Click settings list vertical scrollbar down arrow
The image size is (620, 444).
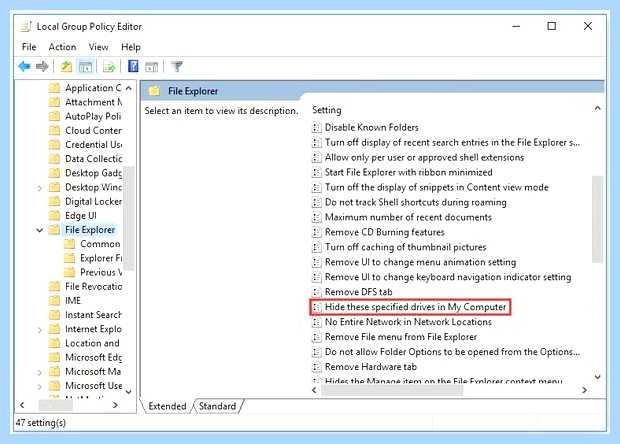pos(597,377)
